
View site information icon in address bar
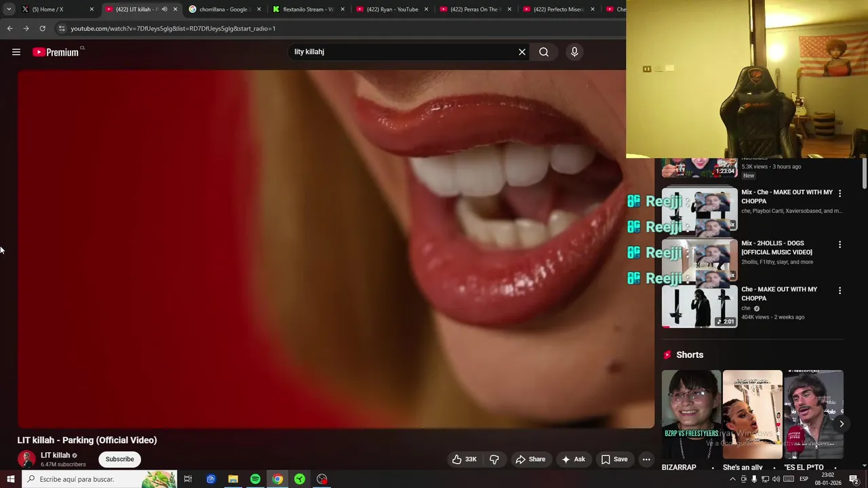point(62,28)
